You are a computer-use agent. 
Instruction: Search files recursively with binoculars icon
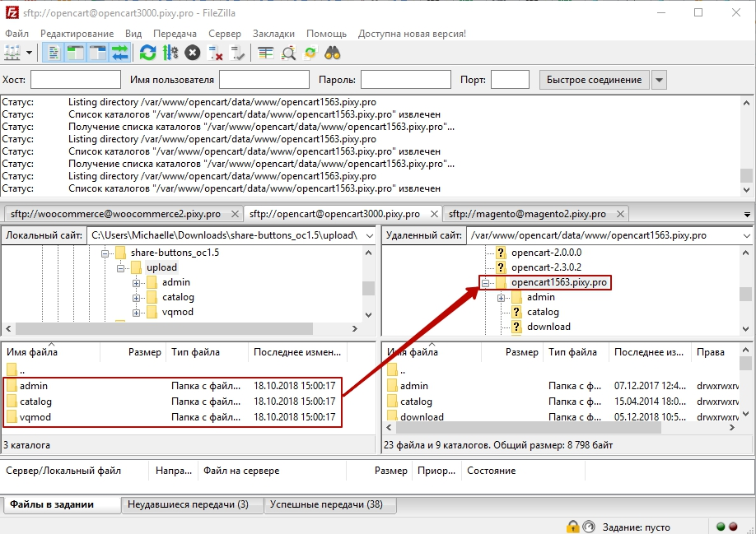click(333, 53)
